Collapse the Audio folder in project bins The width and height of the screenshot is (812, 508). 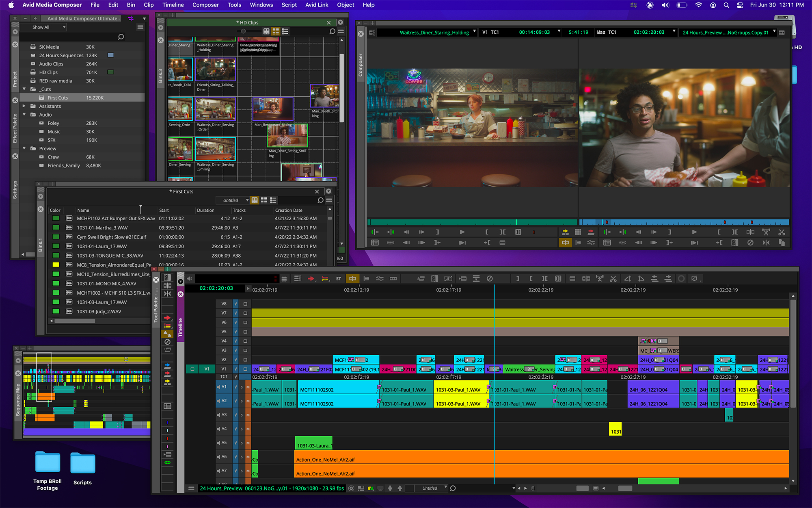(x=24, y=115)
